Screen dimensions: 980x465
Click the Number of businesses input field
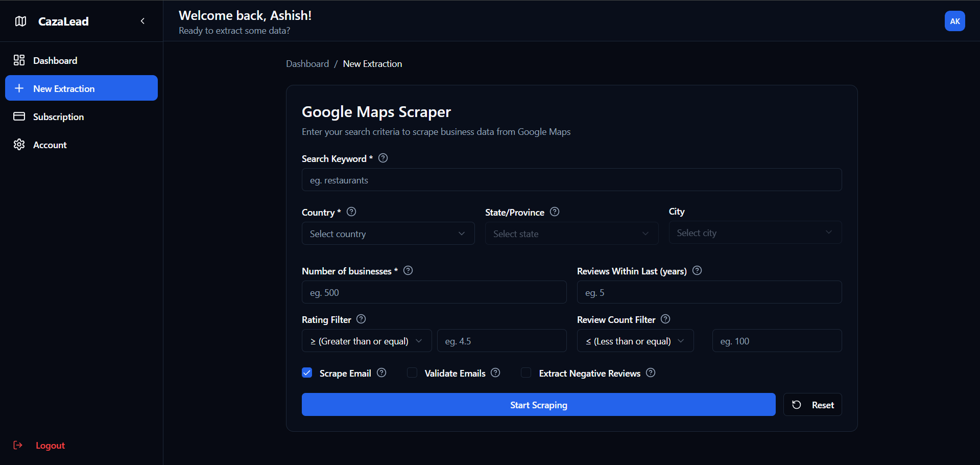coord(434,292)
